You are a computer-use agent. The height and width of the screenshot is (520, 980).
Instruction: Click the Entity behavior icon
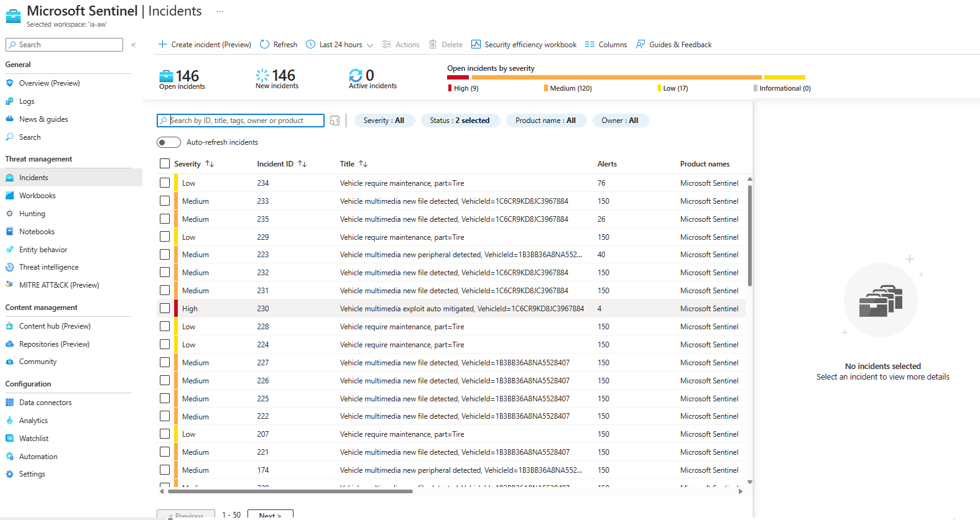coord(9,250)
